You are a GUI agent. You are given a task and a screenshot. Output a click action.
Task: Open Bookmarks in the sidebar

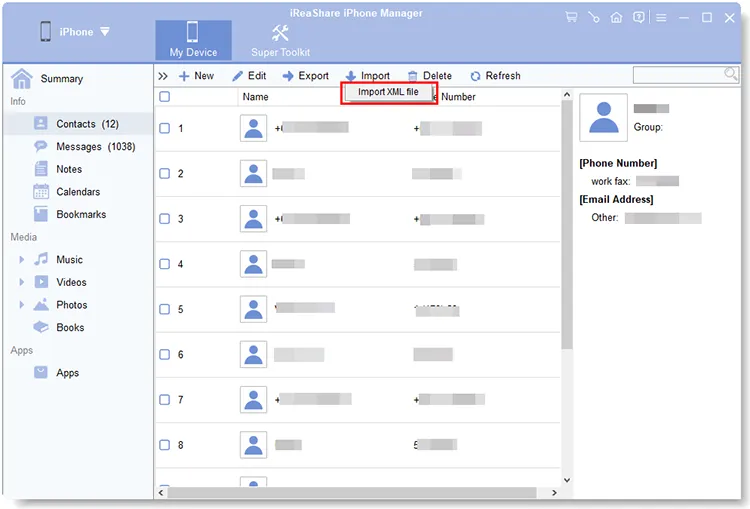coord(81,214)
